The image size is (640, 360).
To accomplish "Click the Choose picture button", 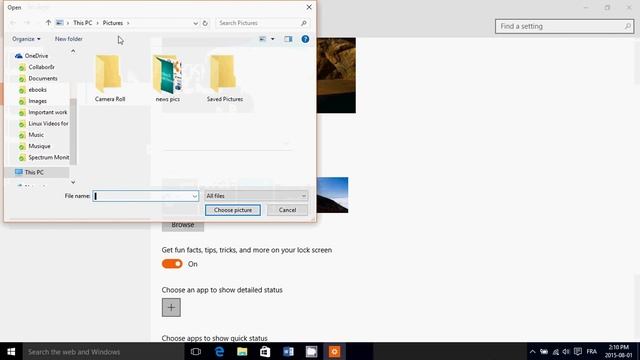I will tap(233, 210).
